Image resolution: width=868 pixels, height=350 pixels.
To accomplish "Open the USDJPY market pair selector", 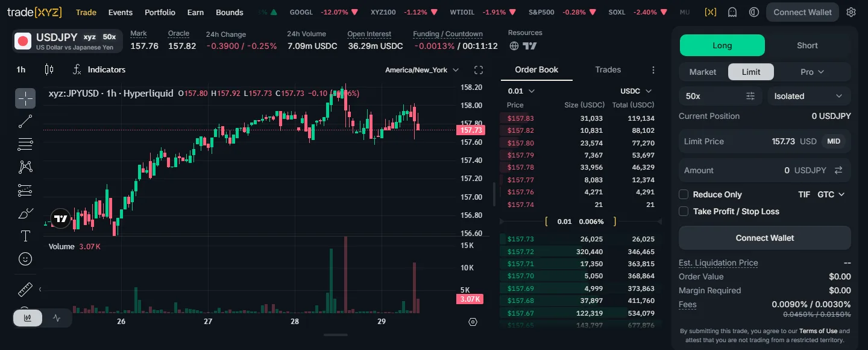I will pyautogui.click(x=68, y=41).
